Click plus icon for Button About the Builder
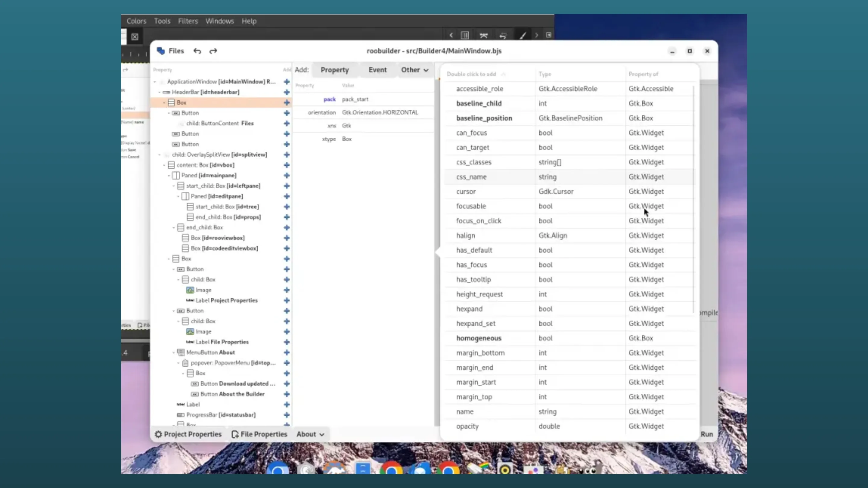Screen dimensions: 868x488 (287, 394)
